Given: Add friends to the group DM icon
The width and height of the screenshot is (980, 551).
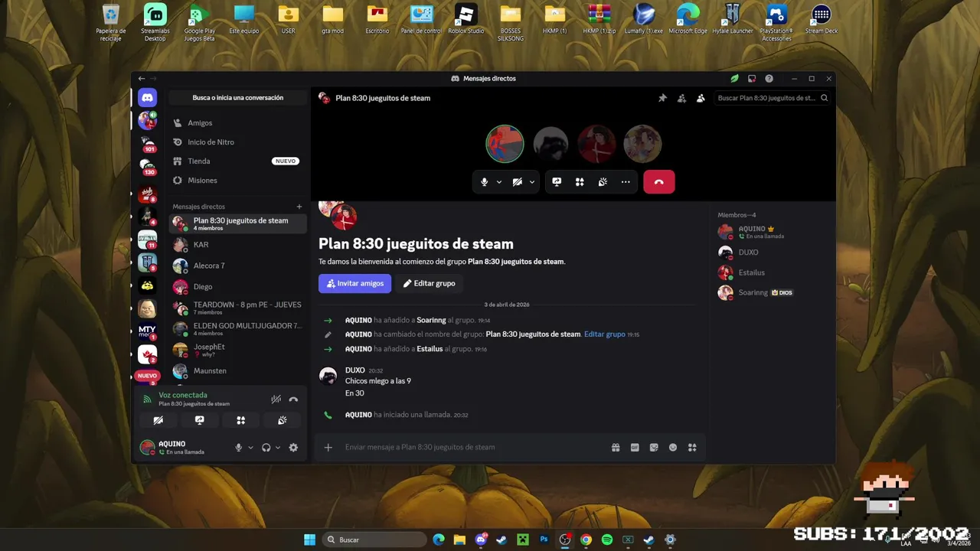Looking at the screenshot, I should (x=681, y=98).
